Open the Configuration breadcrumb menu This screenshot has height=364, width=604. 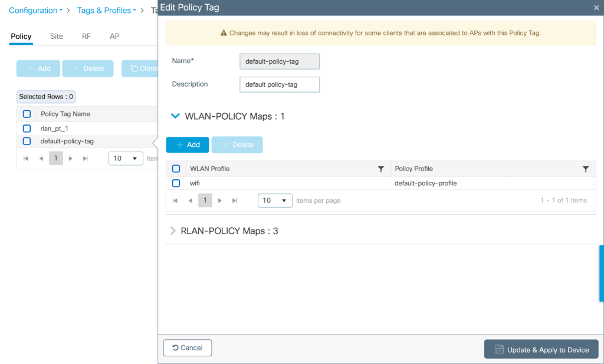click(x=35, y=11)
